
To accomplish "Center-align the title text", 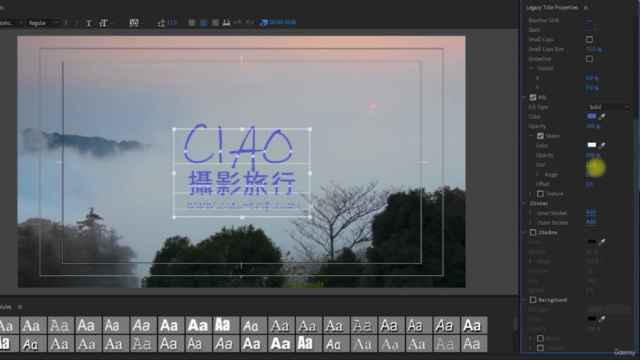I will click(203, 22).
